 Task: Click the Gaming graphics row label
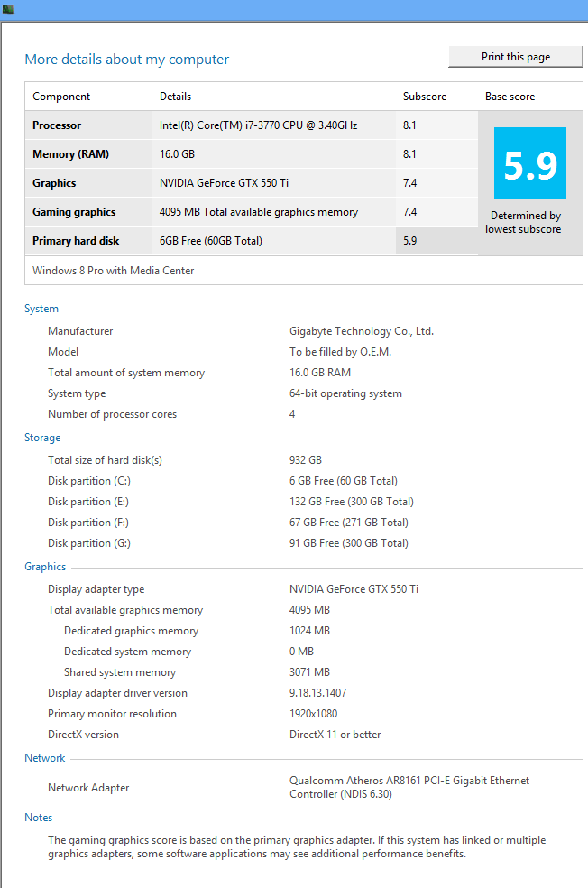74,212
